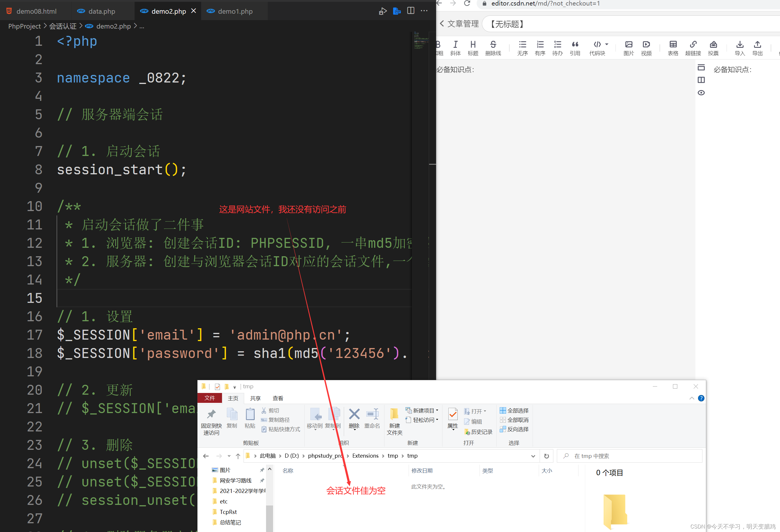Select TcpRst folder in navigation pane
The height and width of the screenshot is (532, 780).
coord(228,512)
